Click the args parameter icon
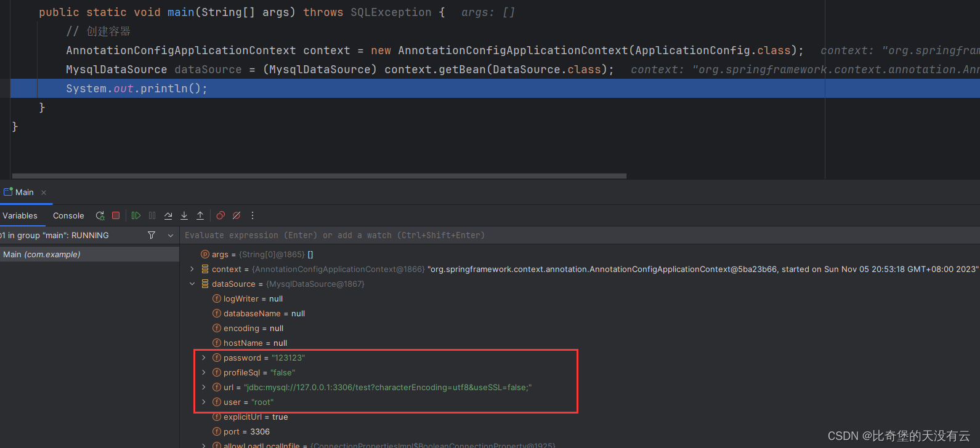Screen dimensions: 980x448 [205, 254]
